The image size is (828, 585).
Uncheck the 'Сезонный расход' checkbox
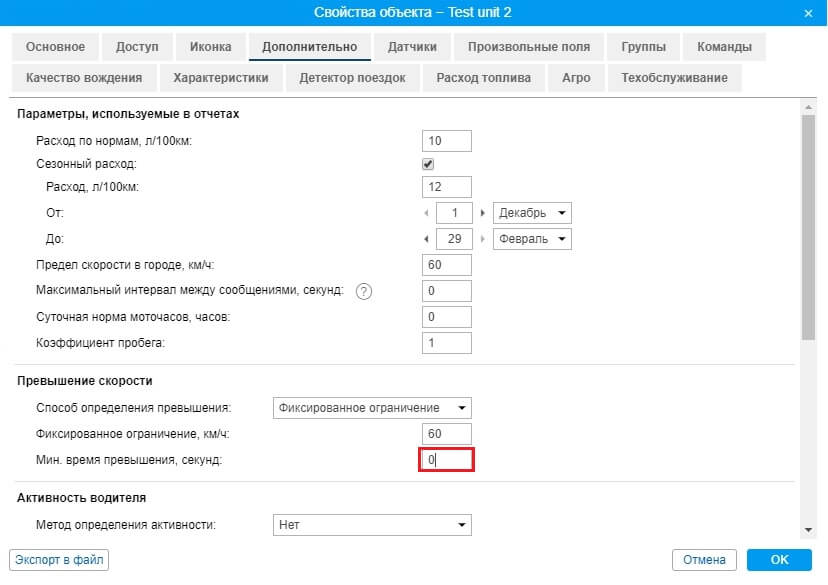point(428,164)
